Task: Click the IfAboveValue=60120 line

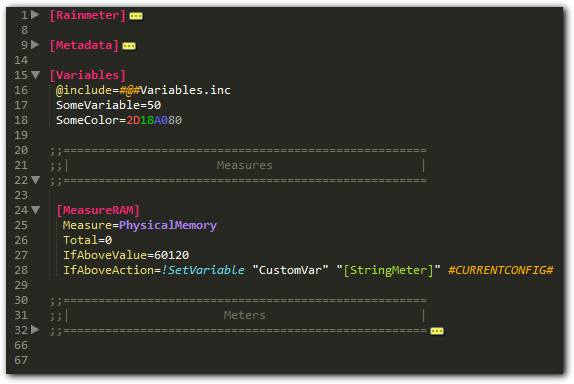Action: (x=126, y=256)
